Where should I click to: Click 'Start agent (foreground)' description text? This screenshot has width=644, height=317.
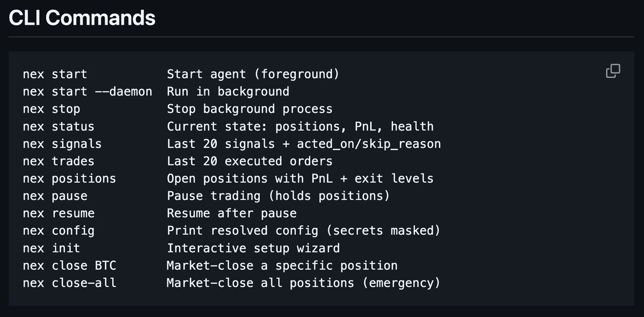[253, 74]
